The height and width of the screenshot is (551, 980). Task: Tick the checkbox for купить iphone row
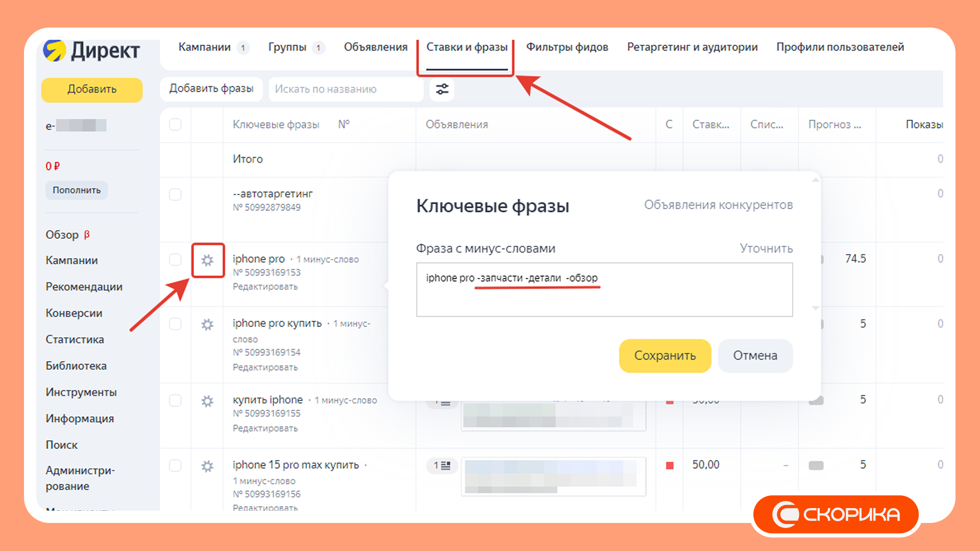click(x=175, y=400)
